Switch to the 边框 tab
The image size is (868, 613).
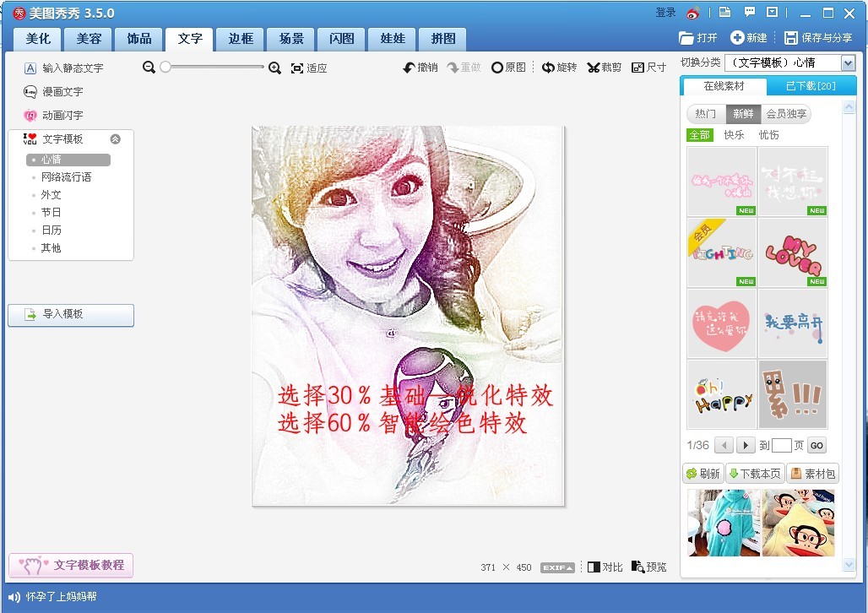click(241, 39)
